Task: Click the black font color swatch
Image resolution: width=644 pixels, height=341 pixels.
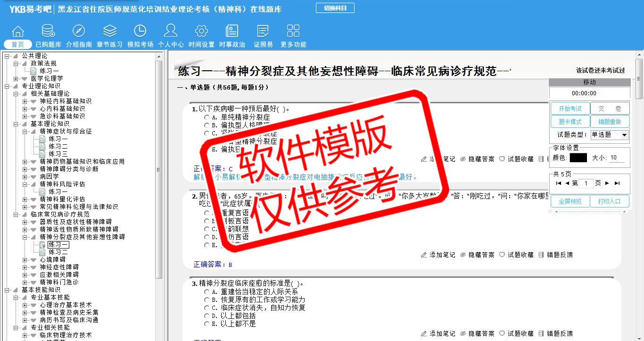Action: (578, 158)
